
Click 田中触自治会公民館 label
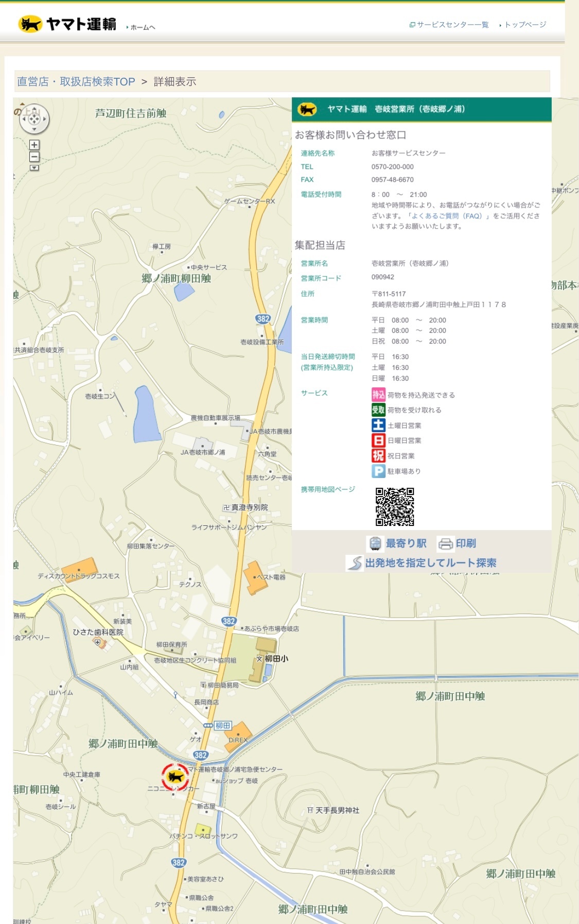tap(367, 871)
